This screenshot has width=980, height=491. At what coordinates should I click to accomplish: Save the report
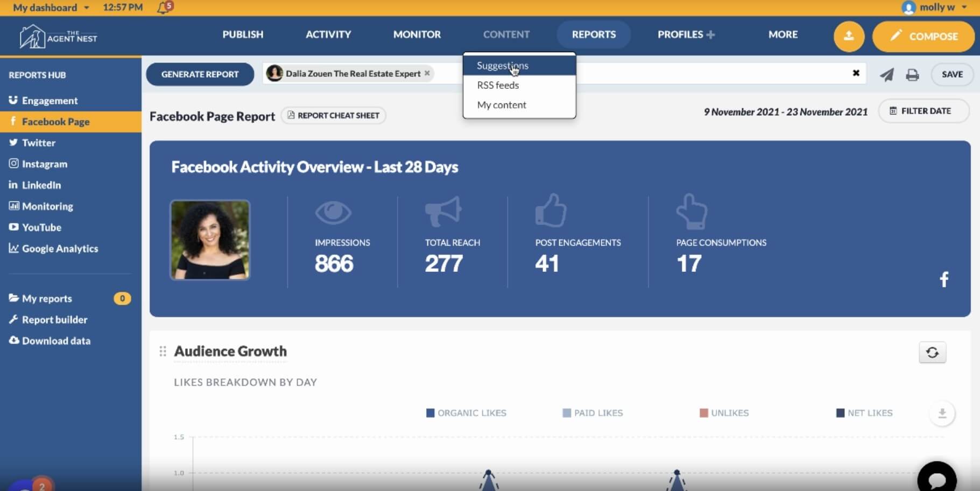point(952,74)
